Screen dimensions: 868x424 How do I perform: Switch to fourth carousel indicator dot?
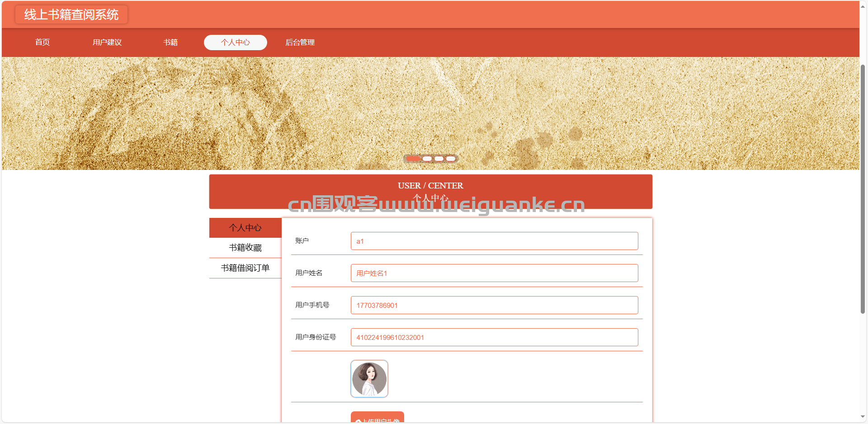pos(451,158)
